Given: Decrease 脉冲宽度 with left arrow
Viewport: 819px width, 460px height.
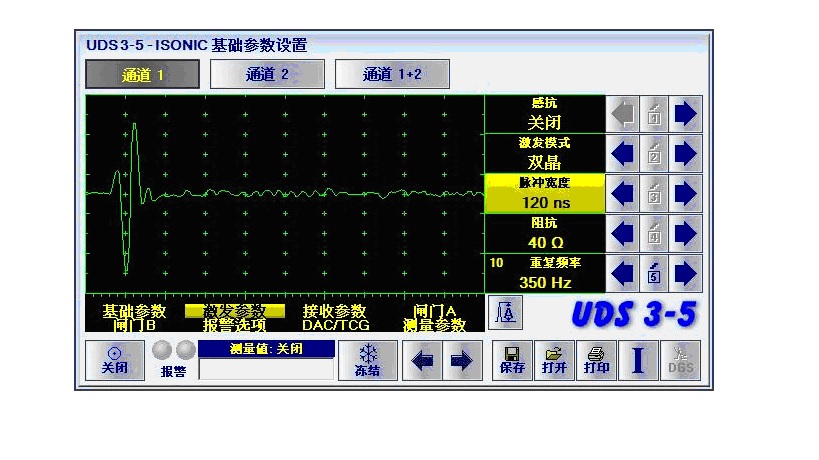Looking at the screenshot, I should click(x=623, y=194).
